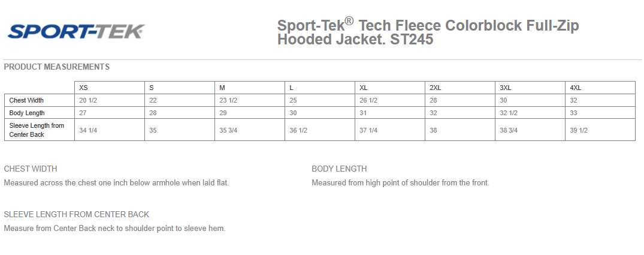Click the sleeve length value 34 1/4
Screen dimensions: 644x255
pos(87,130)
